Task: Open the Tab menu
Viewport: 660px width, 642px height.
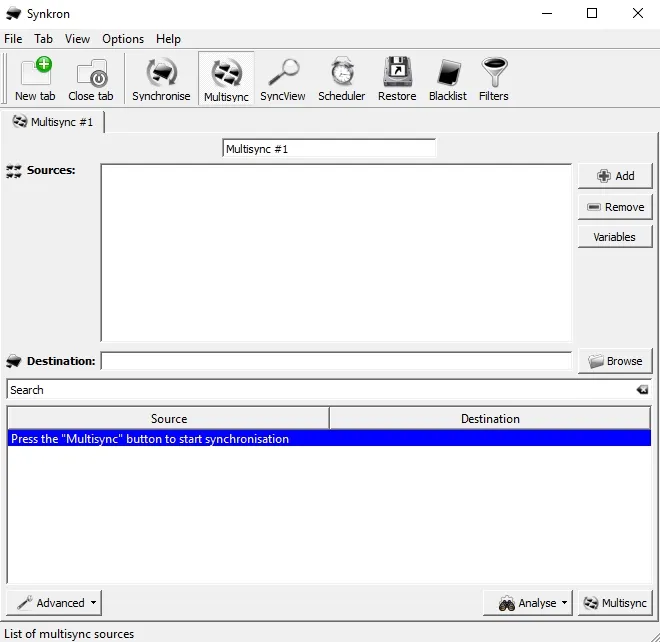Action: [43, 39]
